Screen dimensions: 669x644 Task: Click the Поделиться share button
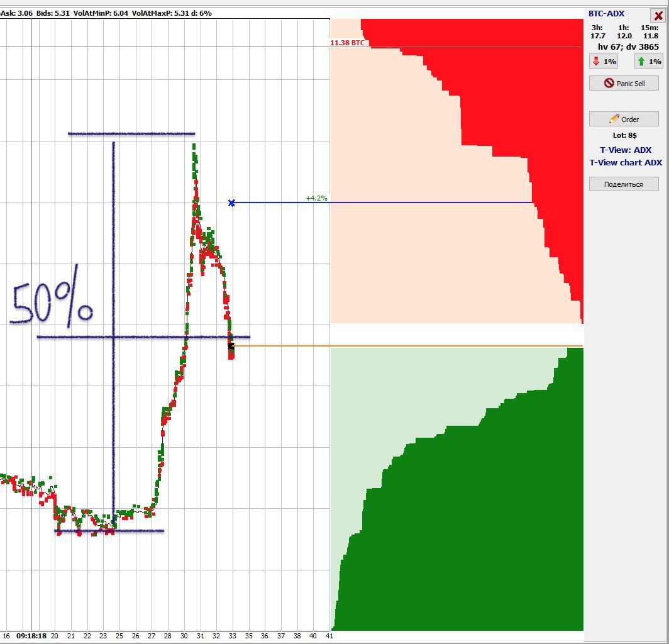coord(624,184)
